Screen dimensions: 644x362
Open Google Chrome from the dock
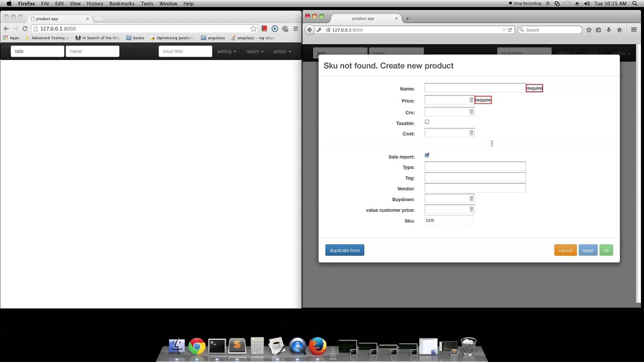point(197,346)
